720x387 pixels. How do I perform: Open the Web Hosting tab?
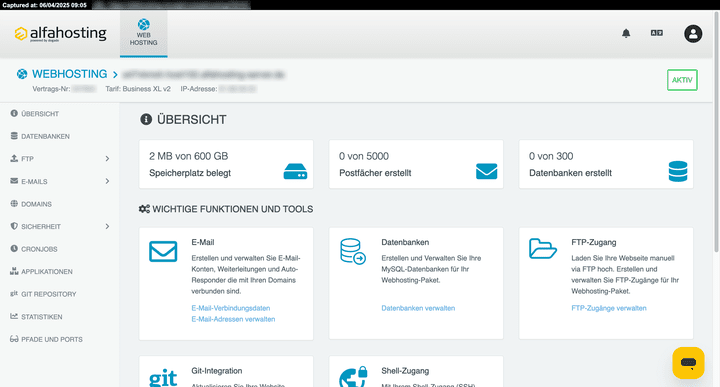(144, 33)
